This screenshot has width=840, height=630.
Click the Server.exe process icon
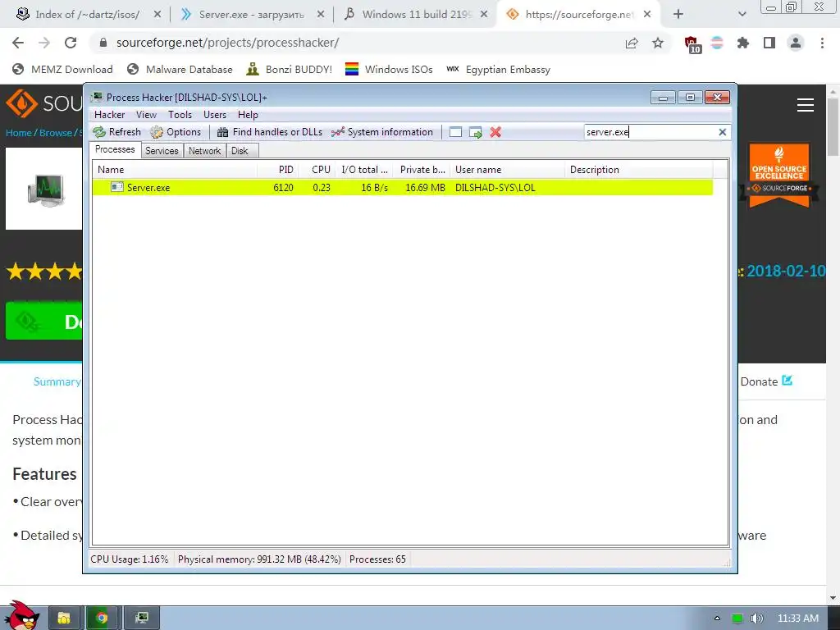[116, 187]
